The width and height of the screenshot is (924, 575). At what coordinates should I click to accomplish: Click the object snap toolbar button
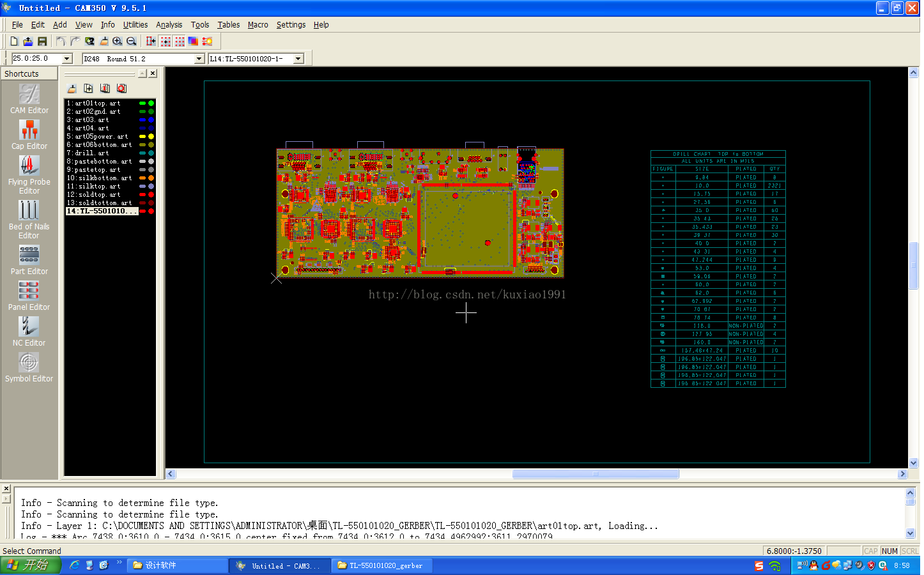(x=151, y=42)
